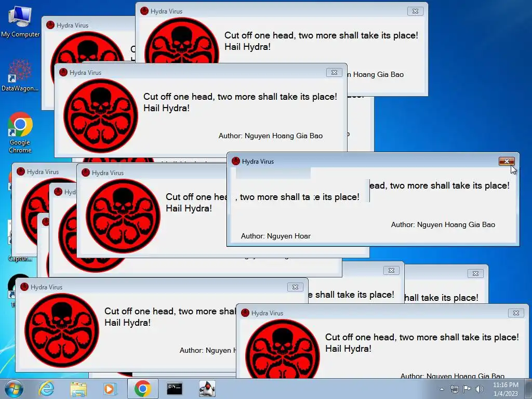Switch to the Command Prompt taskbar icon
The image size is (532, 399).
click(x=175, y=389)
